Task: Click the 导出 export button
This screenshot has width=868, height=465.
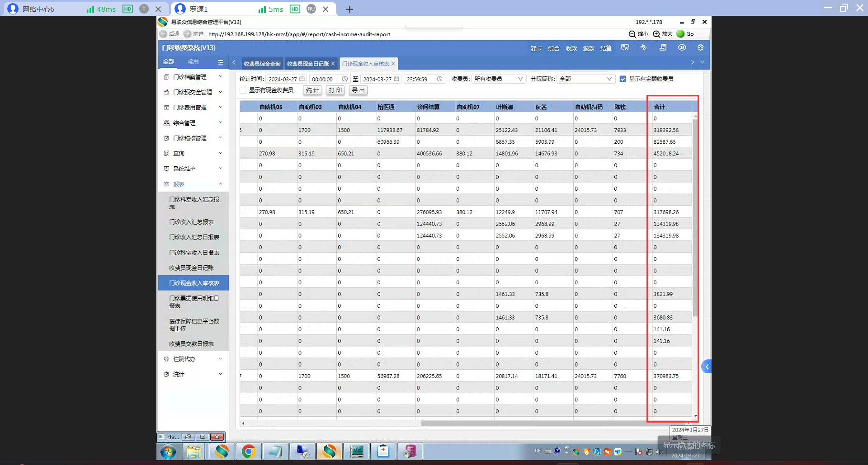Action: pyautogui.click(x=358, y=90)
